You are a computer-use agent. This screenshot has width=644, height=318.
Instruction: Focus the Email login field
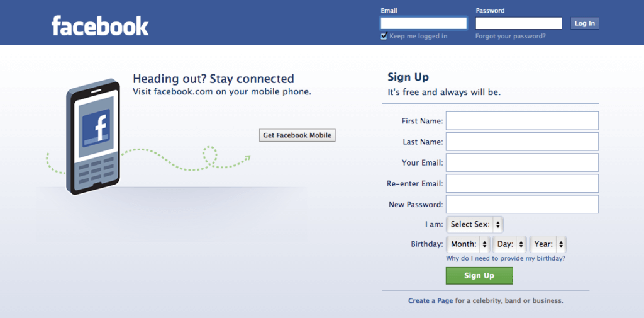[x=424, y=23]
